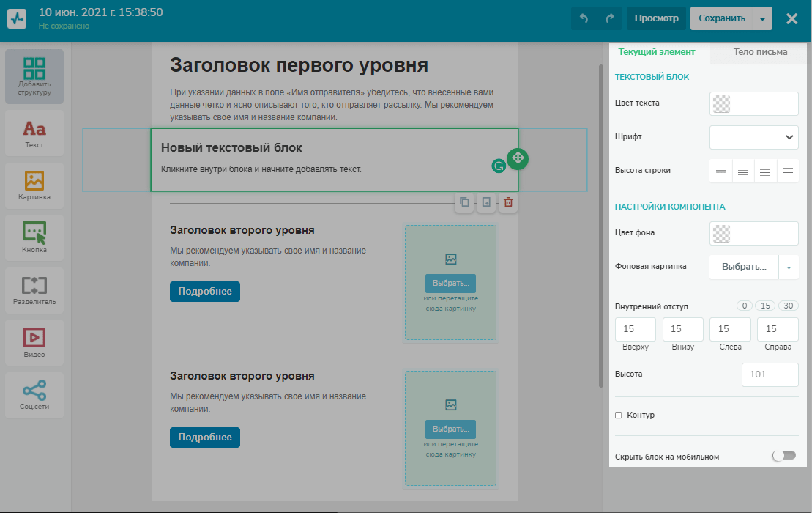The image size is (812, 513).
Task: Open the Шрифт font dropdown
Action: (754, 137)
